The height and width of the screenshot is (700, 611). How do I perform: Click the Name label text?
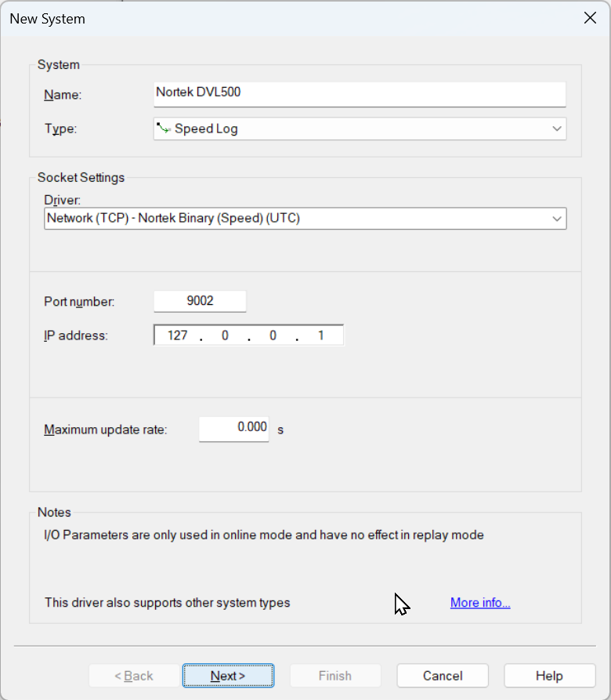coord(63,95)
